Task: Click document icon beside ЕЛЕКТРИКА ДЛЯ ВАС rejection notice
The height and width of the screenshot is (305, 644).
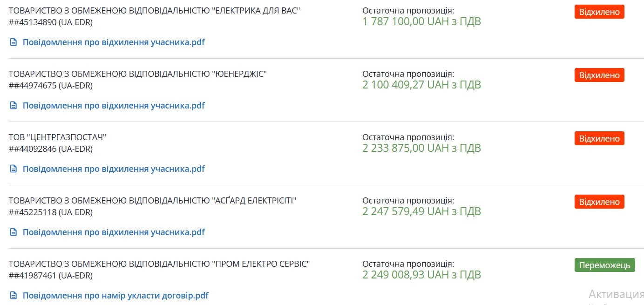Action: tap(14, 42)
